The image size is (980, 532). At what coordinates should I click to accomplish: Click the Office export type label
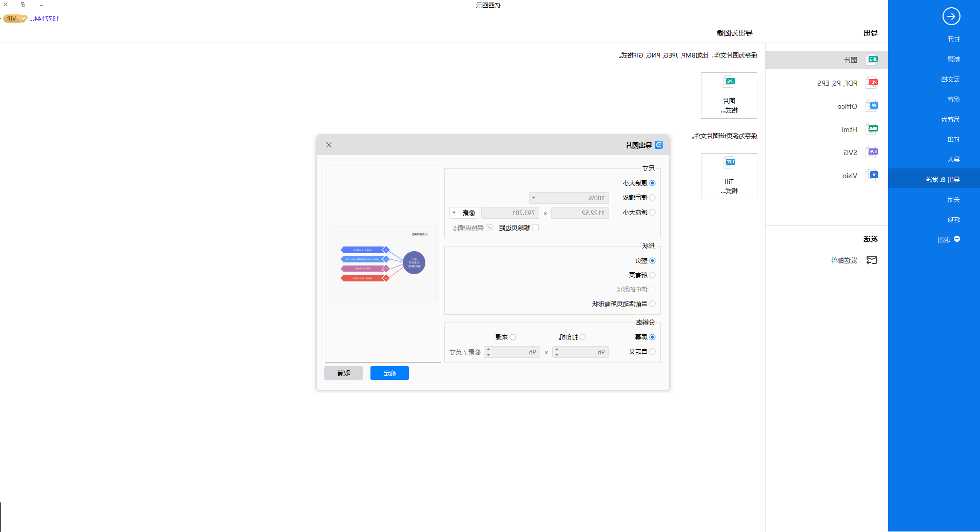click(x=848, y=106)
